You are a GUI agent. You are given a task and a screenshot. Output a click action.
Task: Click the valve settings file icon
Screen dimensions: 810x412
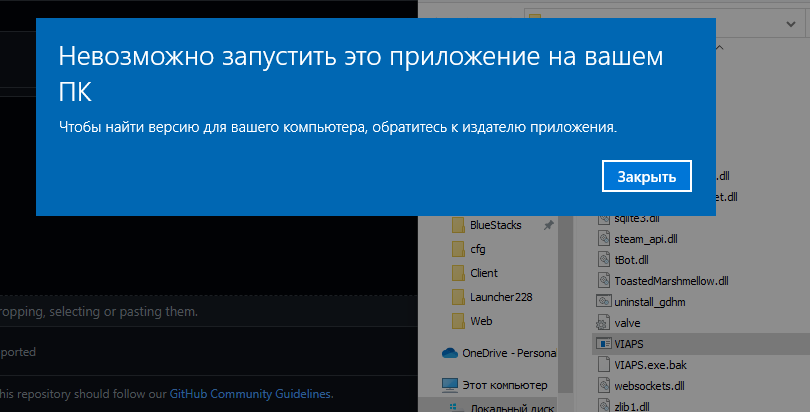(x=603, y=323)
